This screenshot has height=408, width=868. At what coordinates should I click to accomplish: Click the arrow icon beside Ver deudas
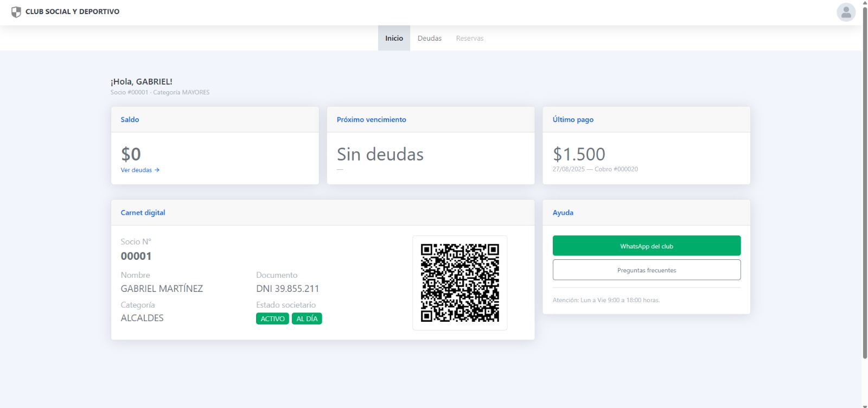point(157,170)
